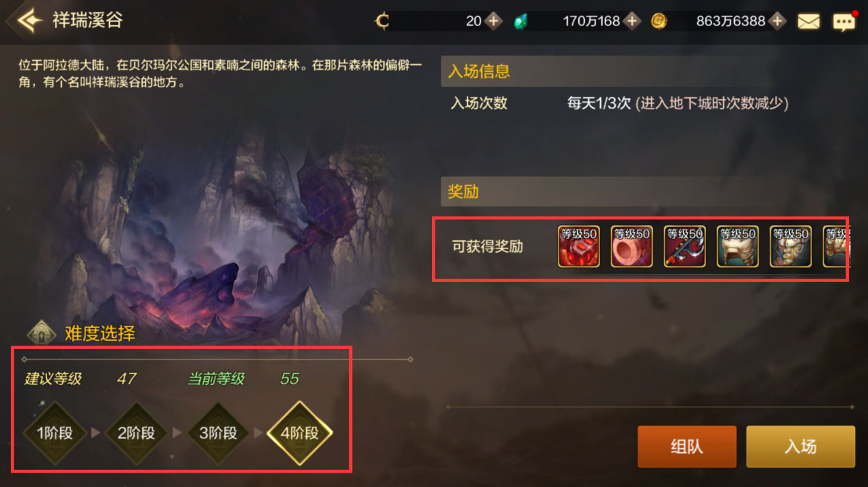Tap the gold coin currency icon
Viewport: 868px width, 487px height.
(659, 21)
